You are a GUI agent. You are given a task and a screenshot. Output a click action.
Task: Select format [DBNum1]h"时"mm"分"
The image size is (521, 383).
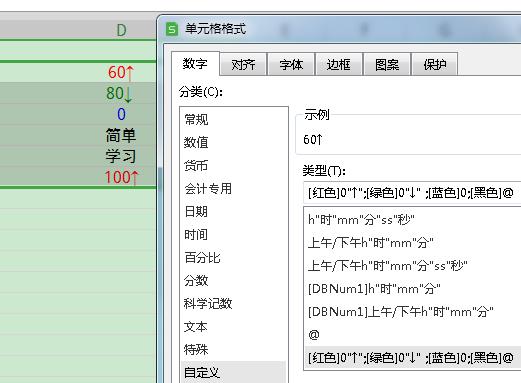[x=413, y=289]
